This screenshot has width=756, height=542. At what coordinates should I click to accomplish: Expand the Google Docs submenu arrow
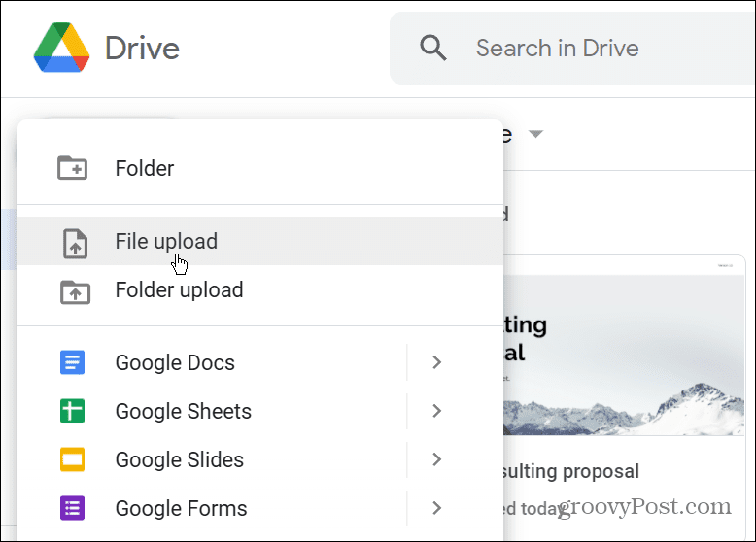pyautogui.click(x=437, y=362)
